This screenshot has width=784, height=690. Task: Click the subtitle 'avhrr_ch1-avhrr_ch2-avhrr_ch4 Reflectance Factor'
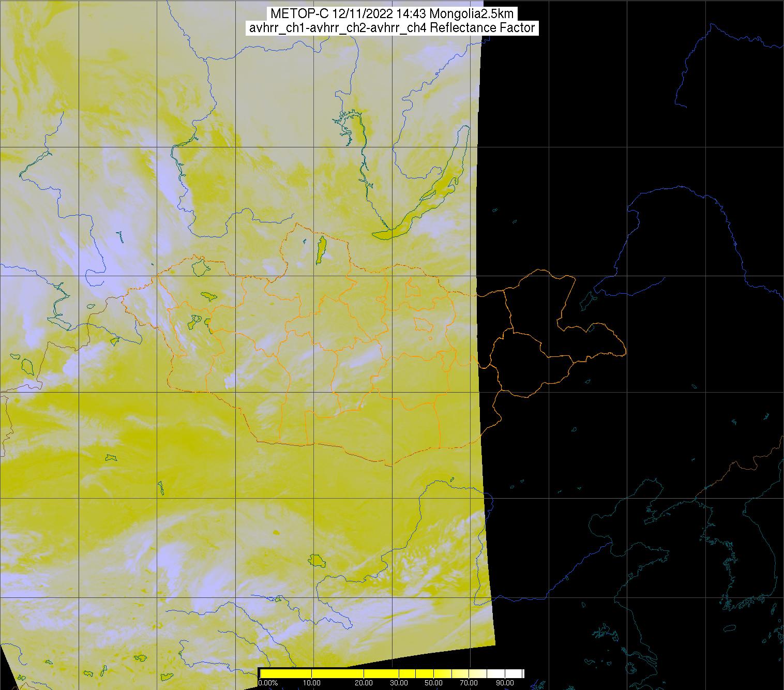391,28
